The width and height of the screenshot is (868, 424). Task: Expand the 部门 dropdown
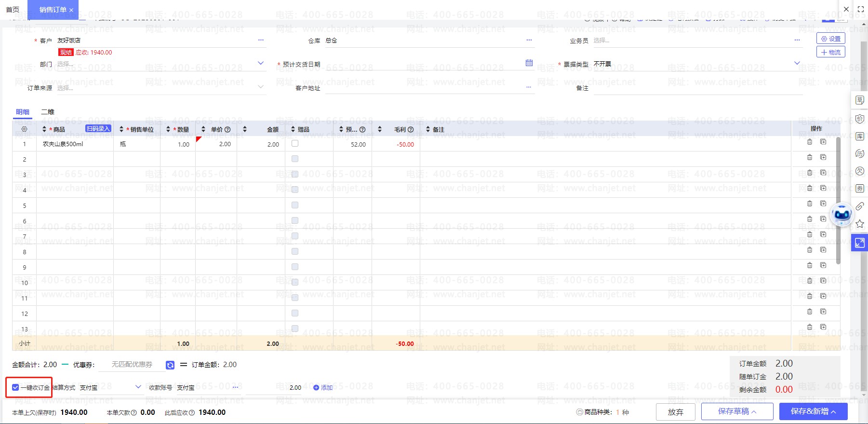click(x=261, y=63)
